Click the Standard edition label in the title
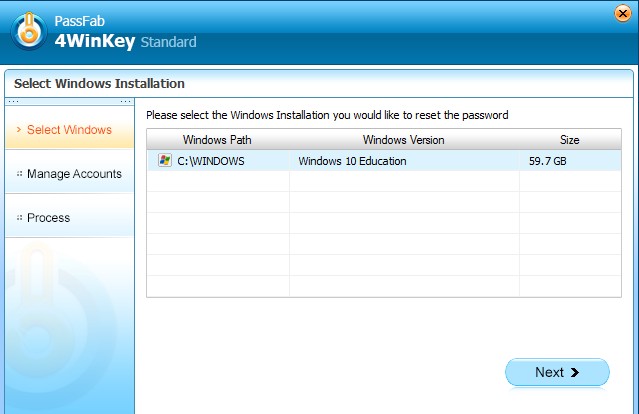The width and height of the screenshot is (639, 414). pyautogui.click(x=168, y=42)
